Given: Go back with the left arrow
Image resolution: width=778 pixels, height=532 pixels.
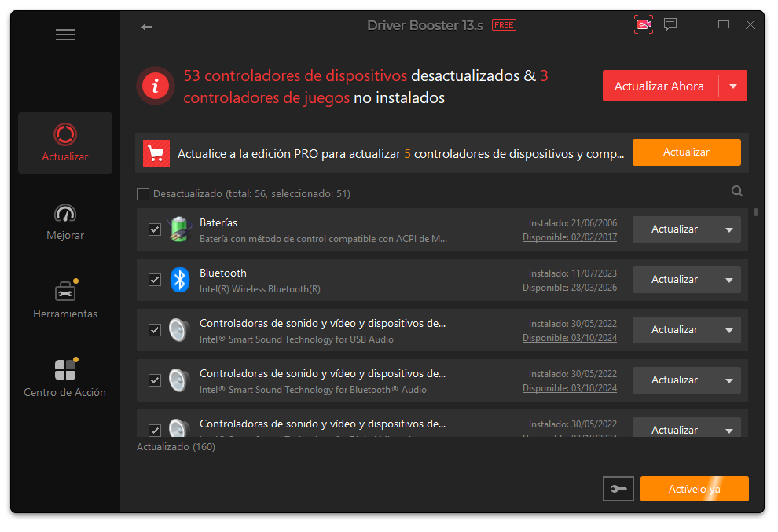Looking at the screenshot, I should coord(147,27).
